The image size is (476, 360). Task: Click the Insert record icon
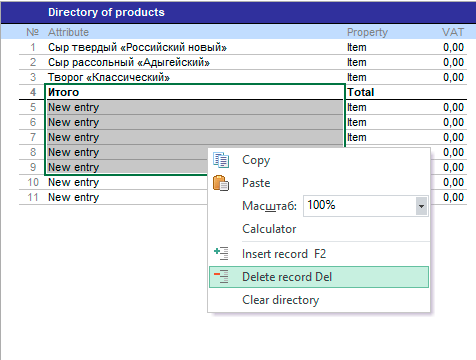(221, 254)
